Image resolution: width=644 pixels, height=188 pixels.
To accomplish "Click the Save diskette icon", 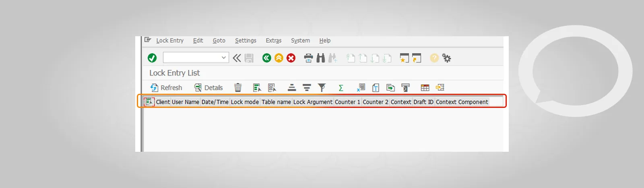I will (249, 58).
